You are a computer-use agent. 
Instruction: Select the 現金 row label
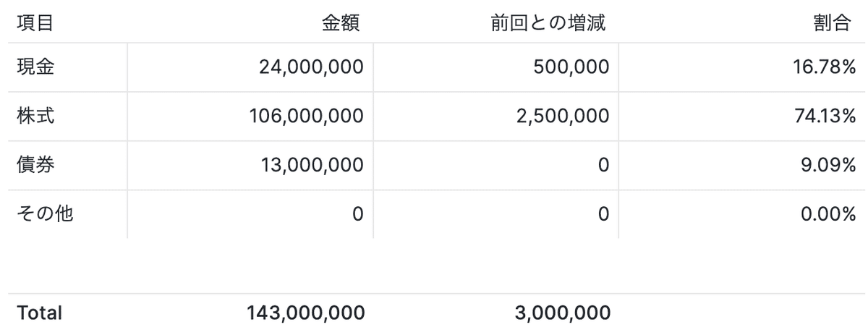pos(35,67)
